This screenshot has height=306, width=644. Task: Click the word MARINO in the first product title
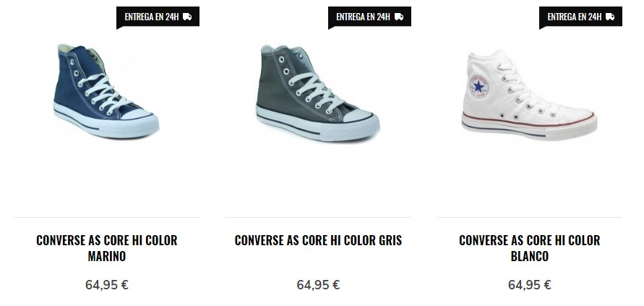coord(107,256)
